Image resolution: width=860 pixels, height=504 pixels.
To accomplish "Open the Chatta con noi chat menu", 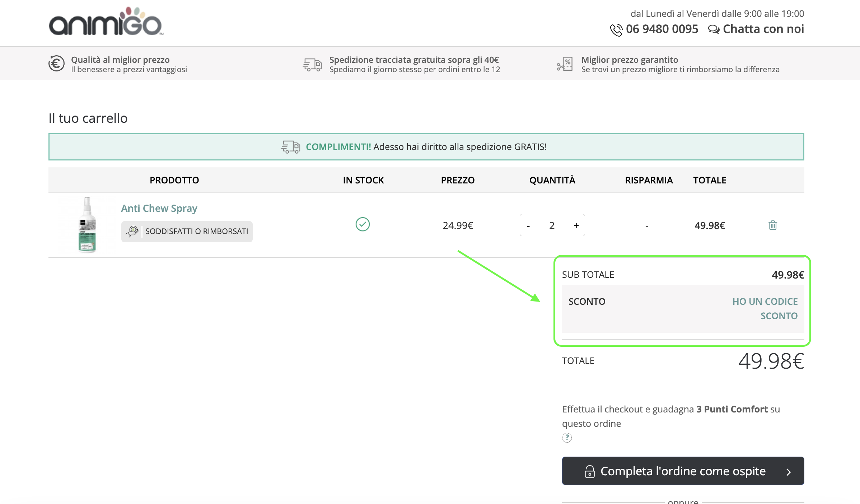I will click(x=756, y=28).
